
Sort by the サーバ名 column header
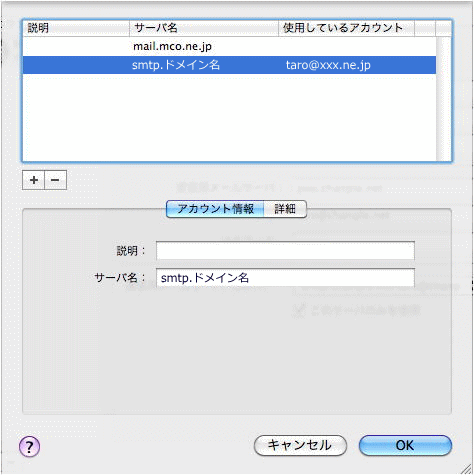coord(204,28)
